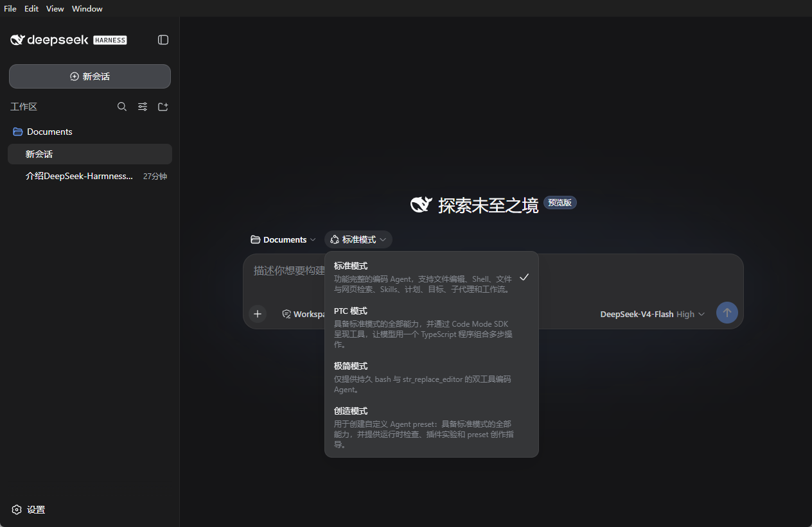The image size is (812, 527).
Task: Click the Documents folder icon in sidebar
Action: 18,132
